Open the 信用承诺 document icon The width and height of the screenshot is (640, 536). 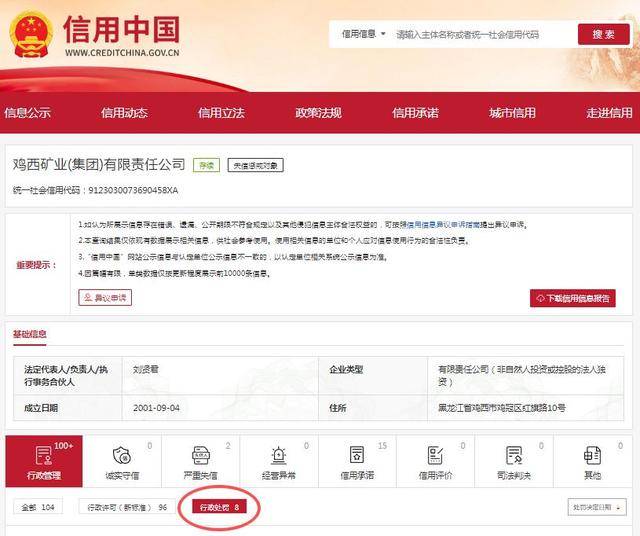(357, 455)
